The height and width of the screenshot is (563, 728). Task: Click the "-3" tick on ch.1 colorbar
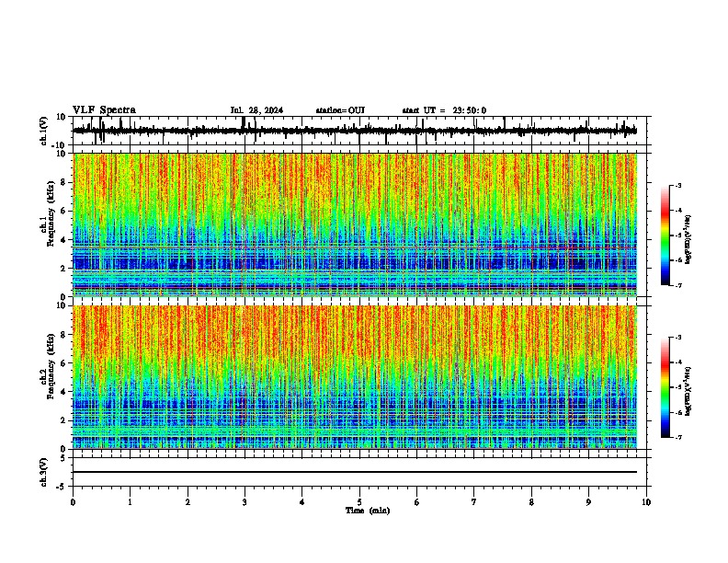677,185
